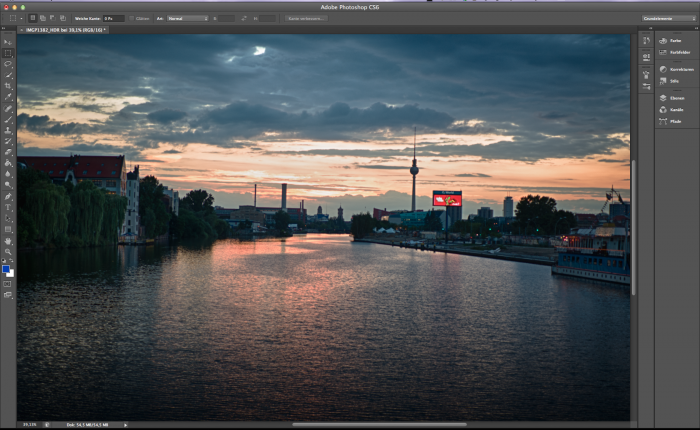Switch to the IMGP1382_HDR document tab
The width and height of the screenshot is (700, 430).
coord(65,30)
